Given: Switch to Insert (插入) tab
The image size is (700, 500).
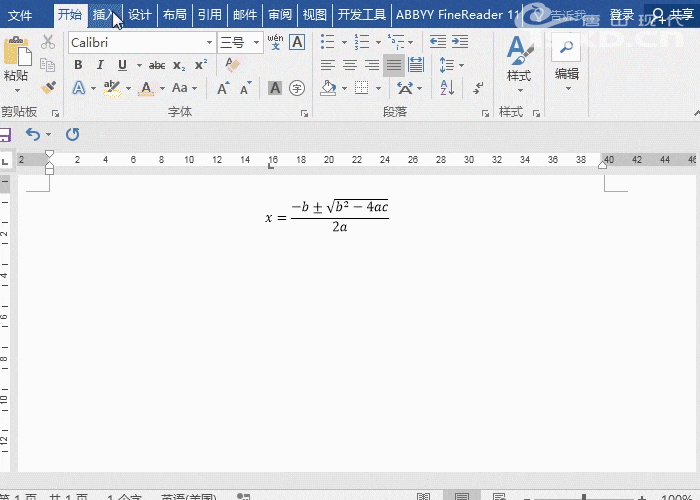Looking at the screenshot, I should [105, 15].
